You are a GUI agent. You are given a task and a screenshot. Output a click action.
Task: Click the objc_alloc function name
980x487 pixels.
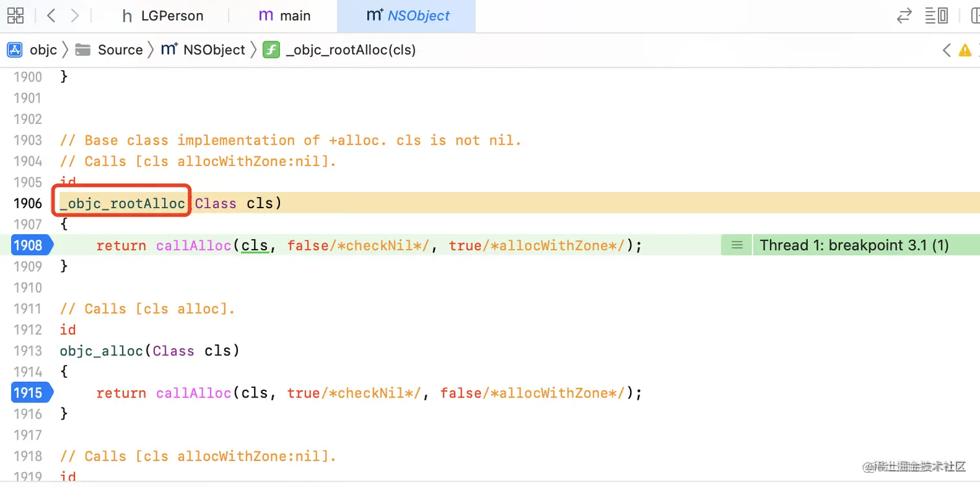[101, 351]
